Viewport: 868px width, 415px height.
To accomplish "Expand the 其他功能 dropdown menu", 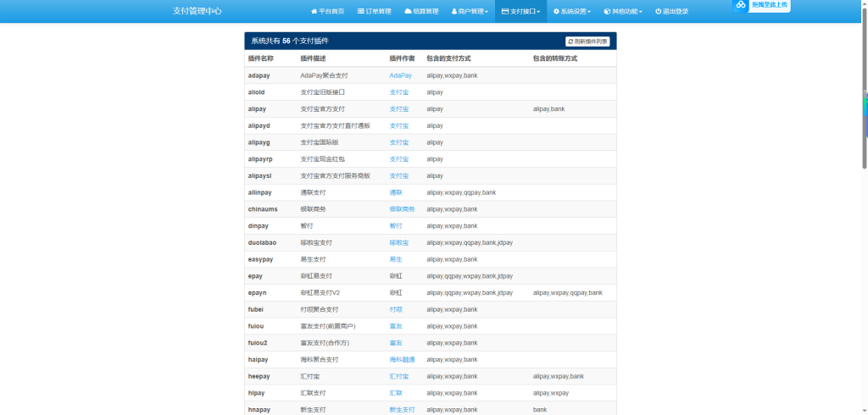I will click(623, 11).
